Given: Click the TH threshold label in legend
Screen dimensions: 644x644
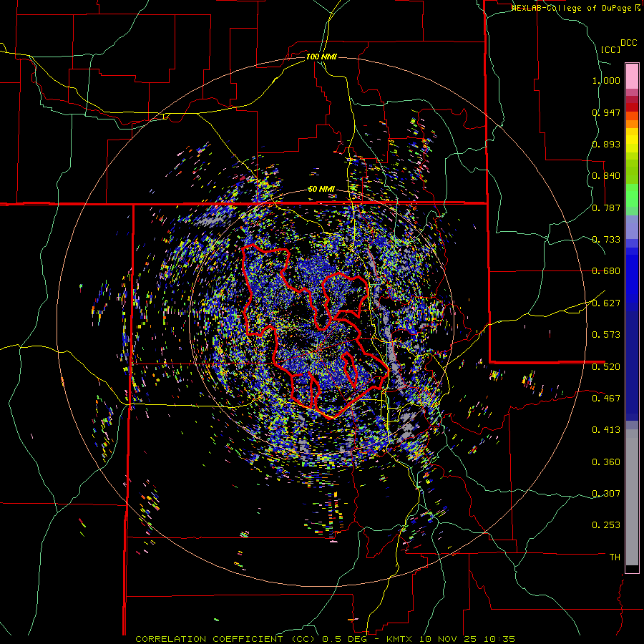Looking at the screenshot, I should [615, 557].
